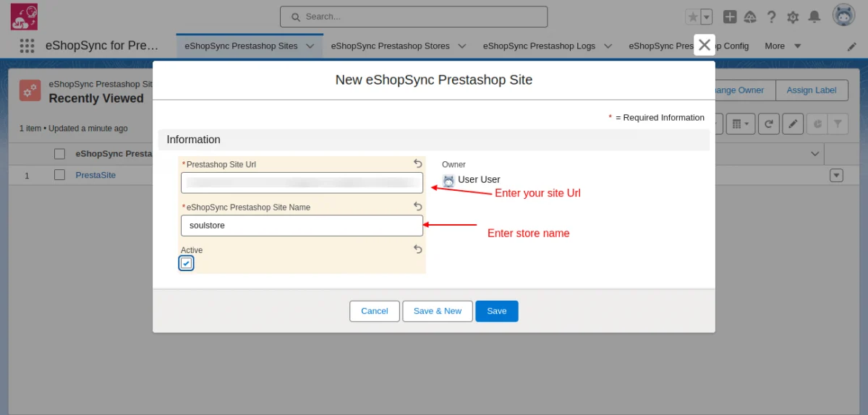The height and width of the screenshot is (415, 868).
Task: Open the eShopSync Prestashop Config tab
Action: pos(689,46)
